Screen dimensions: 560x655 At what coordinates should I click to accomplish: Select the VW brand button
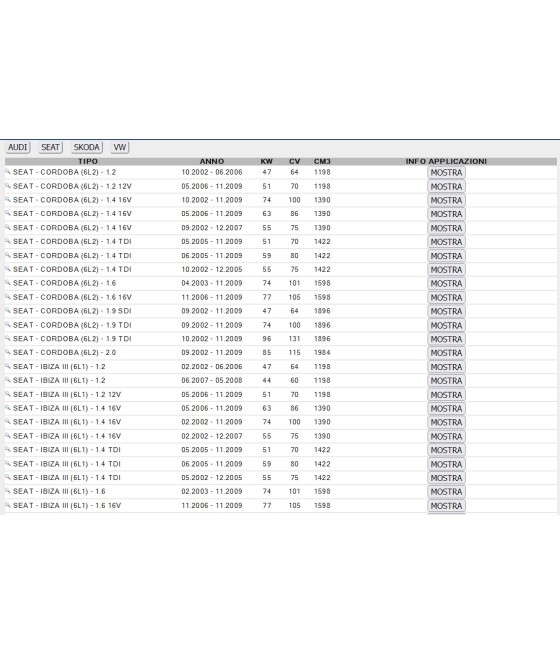coord(120,147)
